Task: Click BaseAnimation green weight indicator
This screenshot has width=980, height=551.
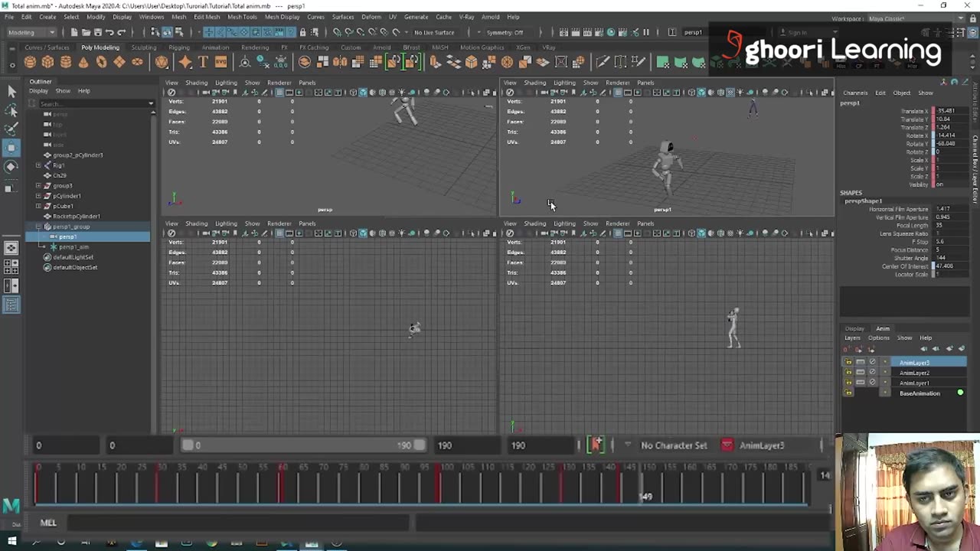Action: pyautogui.click(x=960, y=393)
